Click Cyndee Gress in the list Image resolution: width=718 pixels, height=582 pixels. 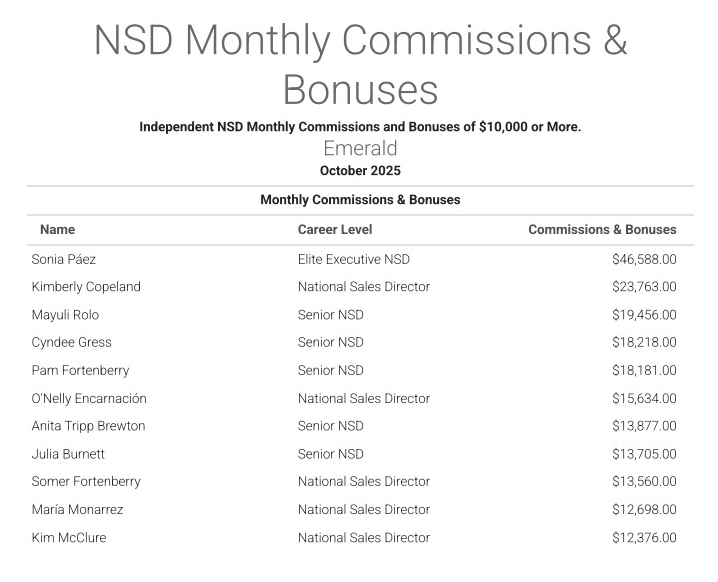[71, 342]
